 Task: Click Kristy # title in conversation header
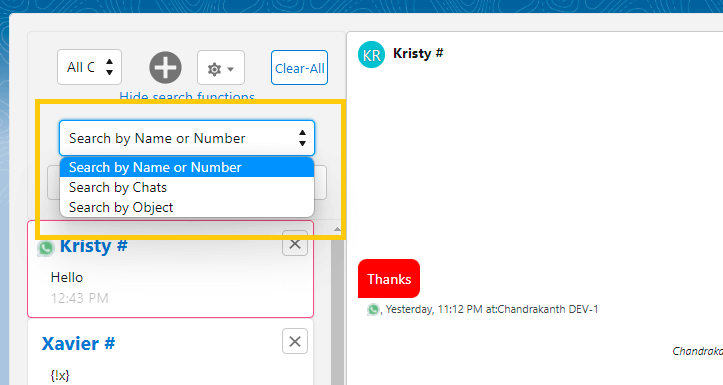(x=418, y=53)
